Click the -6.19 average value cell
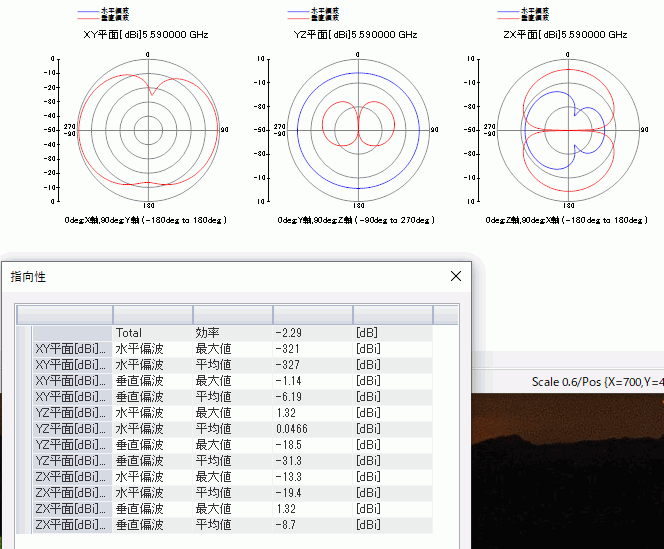 (289, 397)
